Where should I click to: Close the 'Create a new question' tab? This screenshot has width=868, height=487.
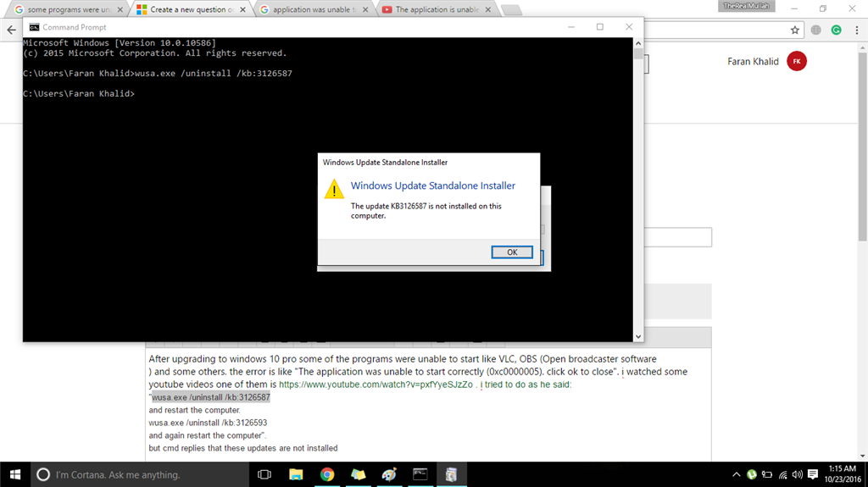242,9
